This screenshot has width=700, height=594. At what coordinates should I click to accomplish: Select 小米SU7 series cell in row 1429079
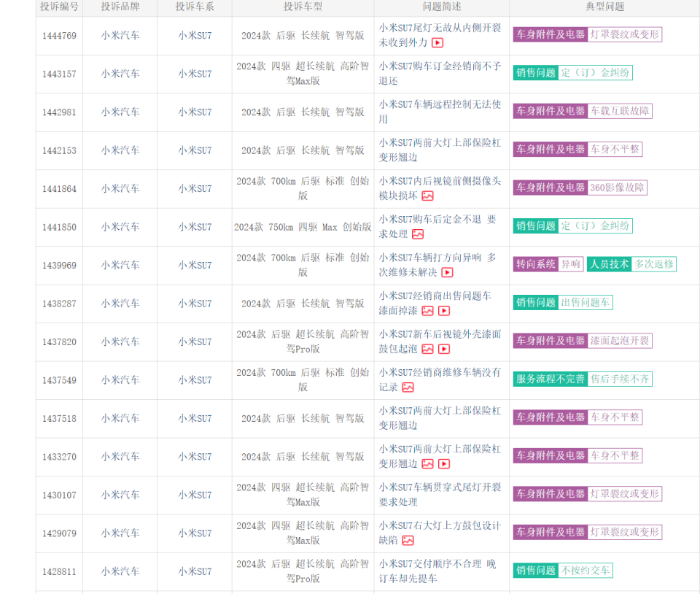pyautogui.click(x=195, y=533)
